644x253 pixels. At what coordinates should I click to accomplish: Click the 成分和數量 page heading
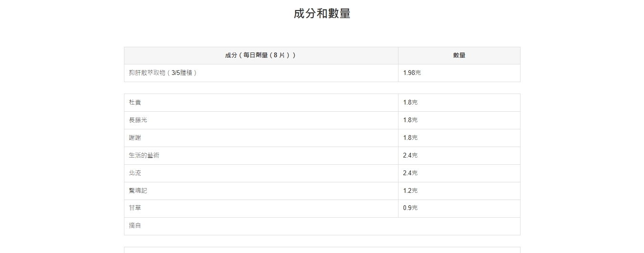click(322, 13)
